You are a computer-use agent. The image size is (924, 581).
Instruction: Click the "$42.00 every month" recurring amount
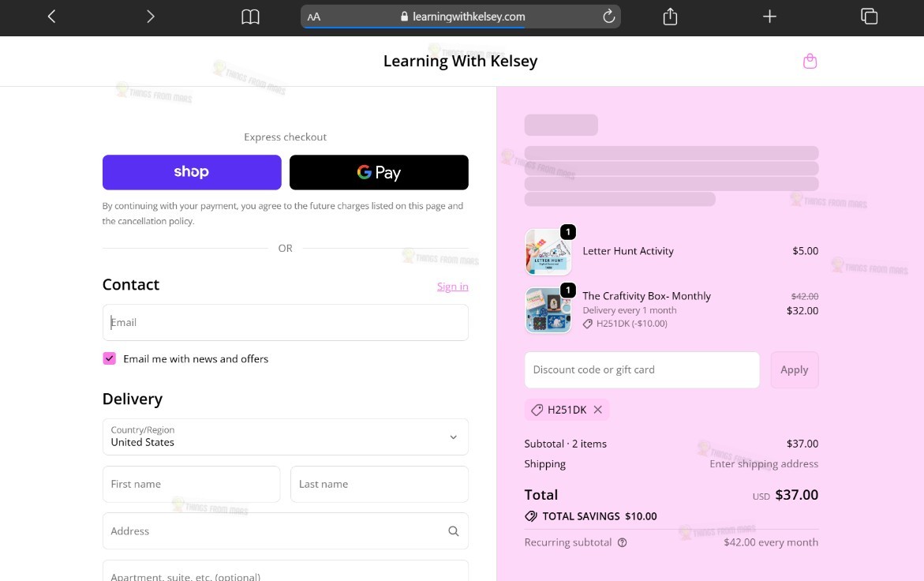pos(771,542)
